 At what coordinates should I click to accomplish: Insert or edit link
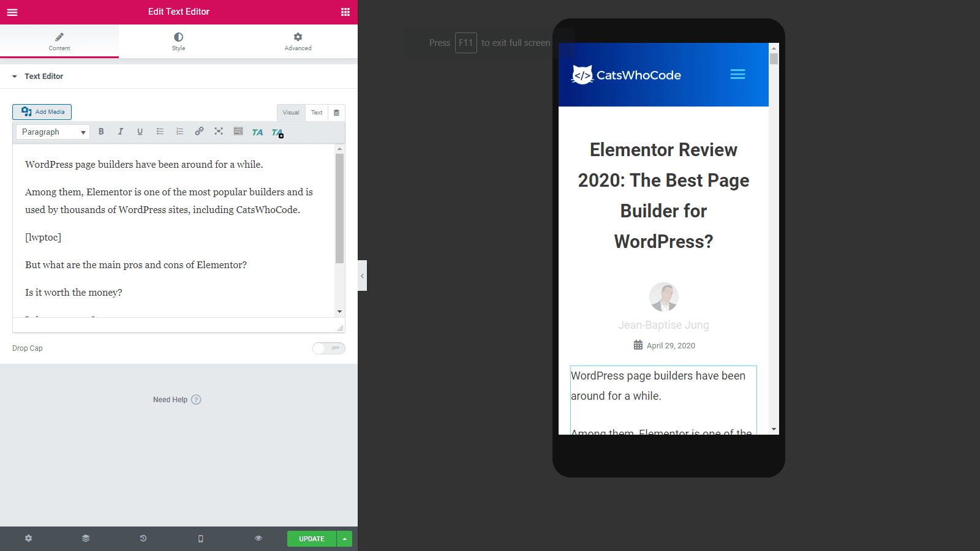(x=199, y=132)
